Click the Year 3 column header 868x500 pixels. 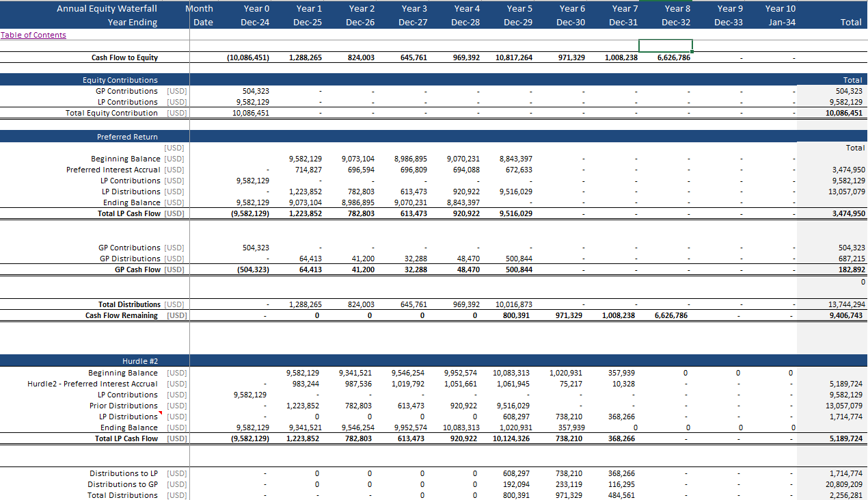pos(414,9)
